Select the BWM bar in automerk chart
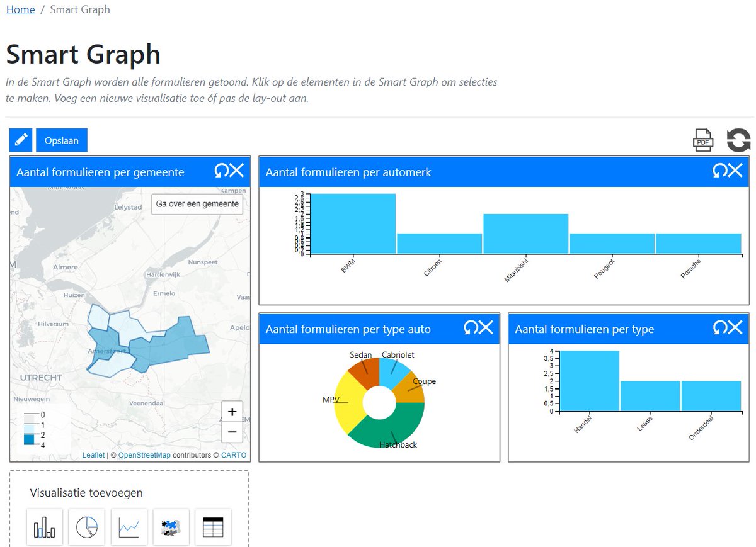 coord(353,223)
